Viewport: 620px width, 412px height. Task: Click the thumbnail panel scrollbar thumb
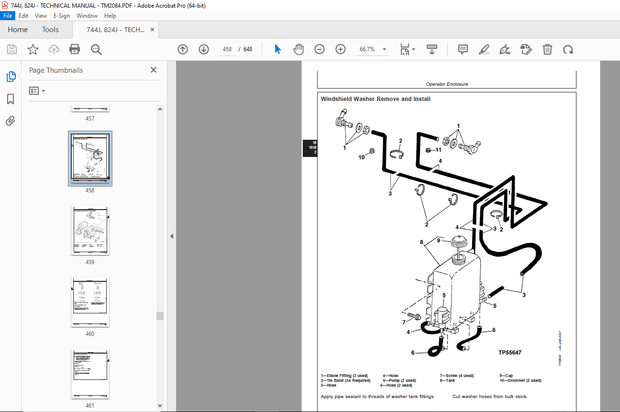tap(160, 316)
